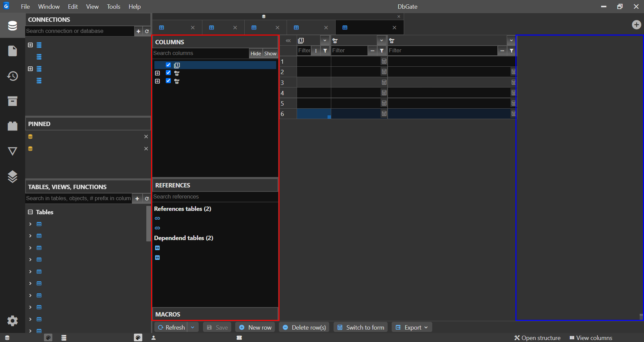Open dropdown arrow of last grid column header

pyautogui.click(x=511, y=41)
